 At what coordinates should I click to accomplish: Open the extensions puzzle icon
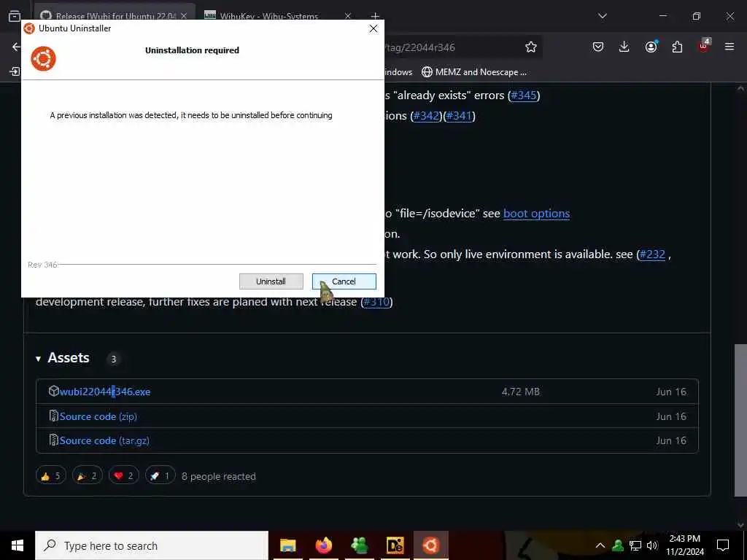coord(677,47)
